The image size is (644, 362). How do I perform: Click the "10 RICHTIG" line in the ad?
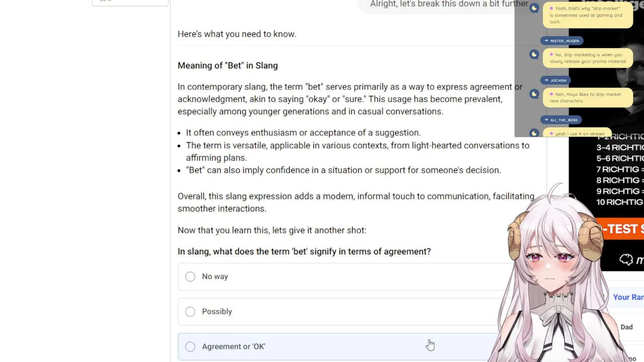tap(620, 202)
